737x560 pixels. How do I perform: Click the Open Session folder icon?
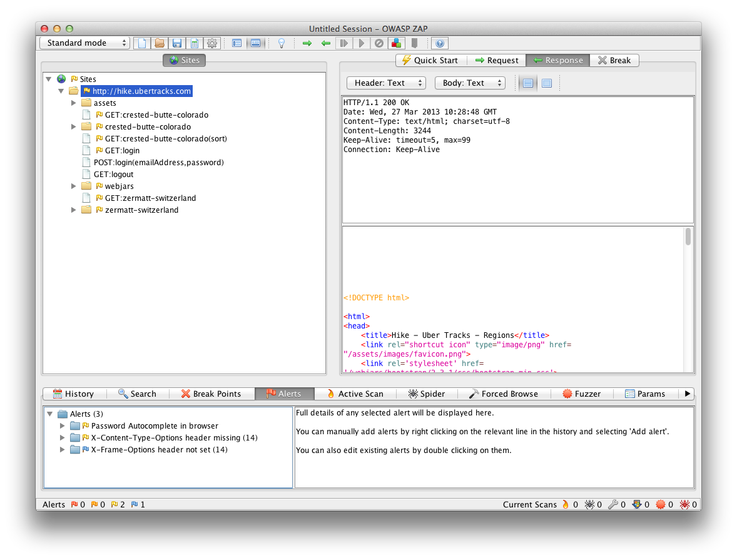[160, 43]
